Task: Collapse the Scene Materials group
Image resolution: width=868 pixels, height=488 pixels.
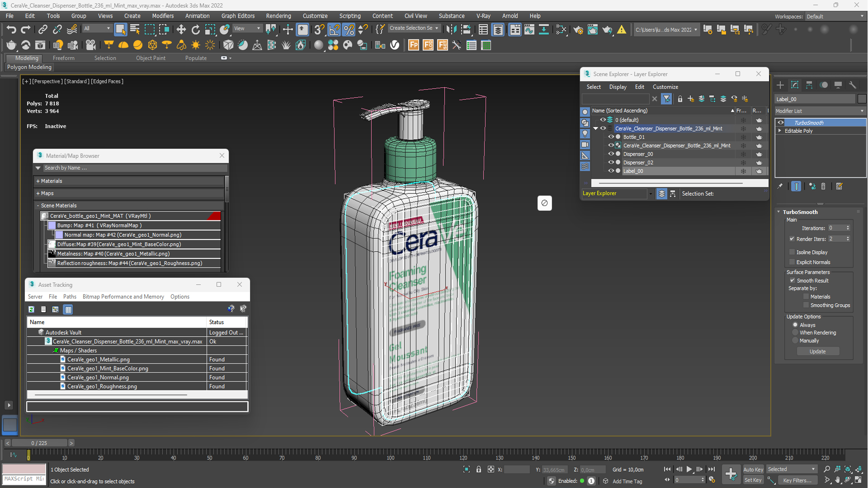Action: pyautogui.click(x=38, y=206)
